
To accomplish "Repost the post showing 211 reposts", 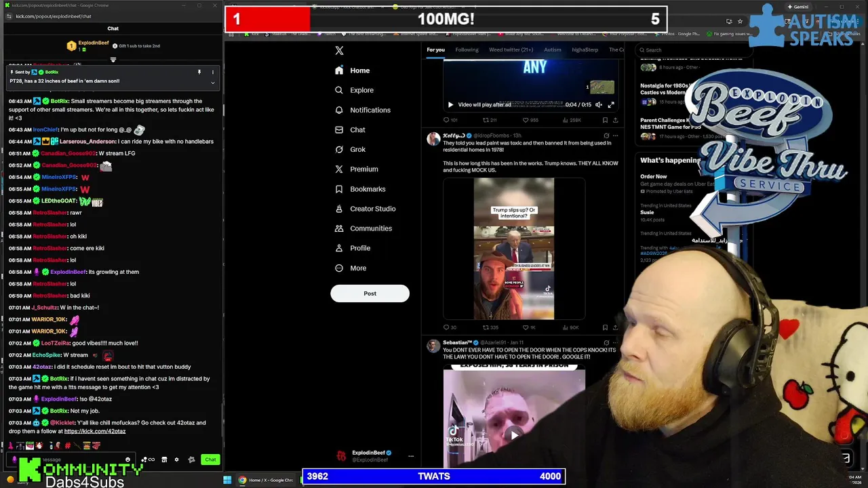I will (x=490, y=120).
